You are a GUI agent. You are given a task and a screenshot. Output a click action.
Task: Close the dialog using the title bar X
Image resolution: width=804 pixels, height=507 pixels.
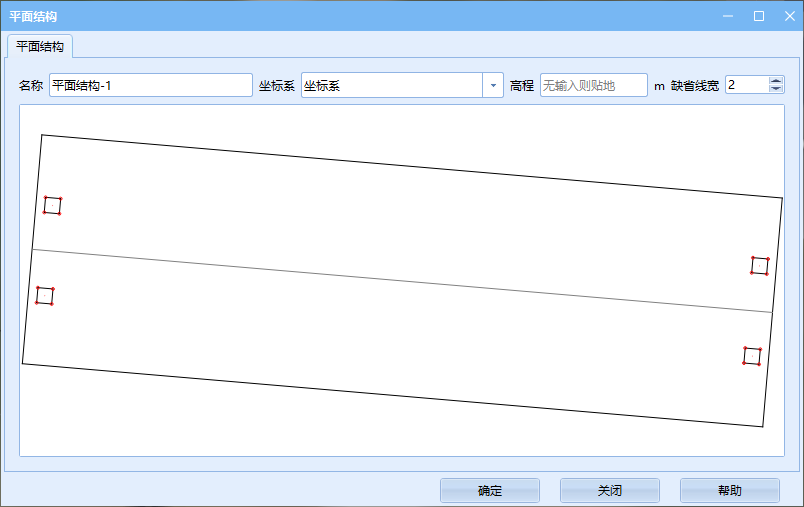787,16
